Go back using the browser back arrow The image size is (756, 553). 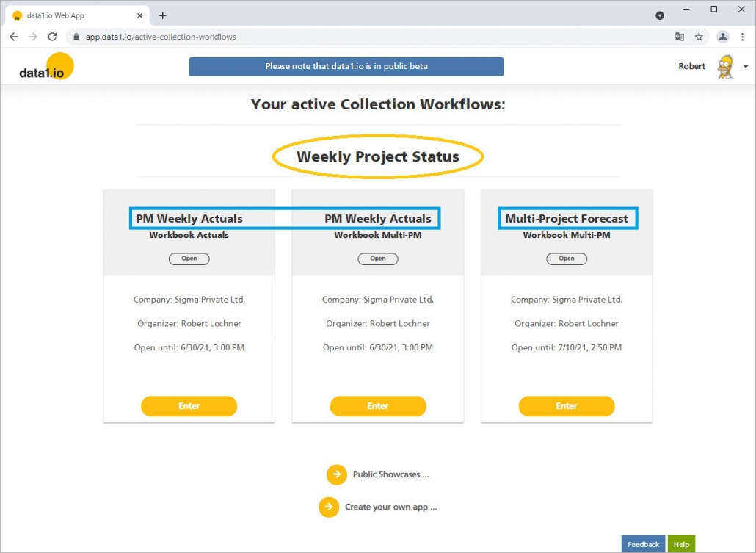click(x=13, y=37)
